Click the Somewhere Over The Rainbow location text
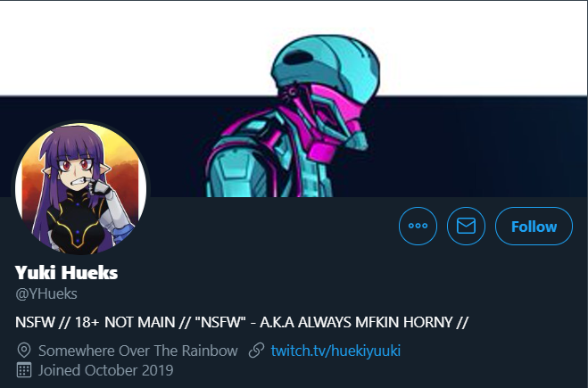This screenshot has height=388, width=588. 138,351
